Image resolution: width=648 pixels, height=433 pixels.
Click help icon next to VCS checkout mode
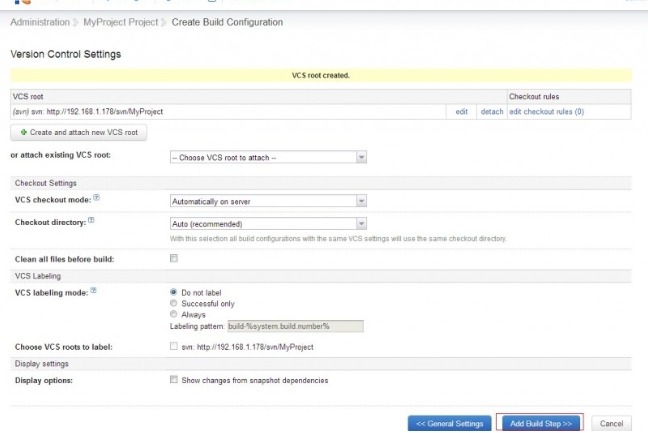[97, 198]
